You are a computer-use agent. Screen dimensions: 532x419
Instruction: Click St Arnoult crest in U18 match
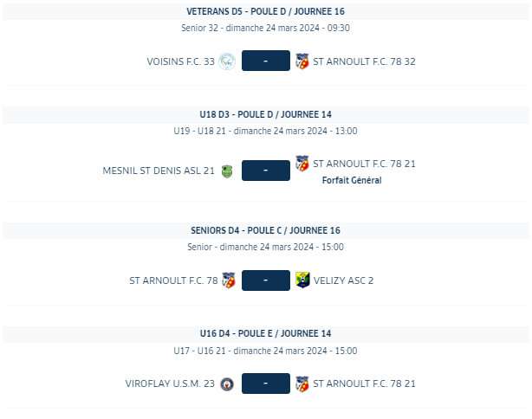(x=302, y=164)
